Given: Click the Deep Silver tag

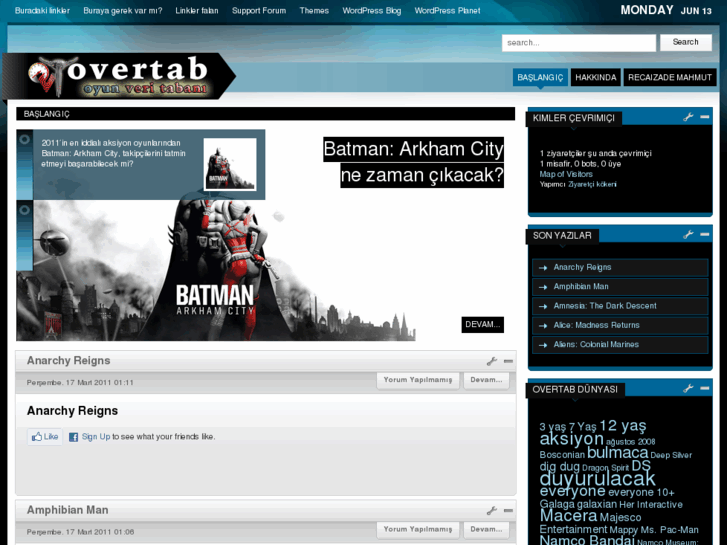Looking at the screenshot, I should (671, 455).
